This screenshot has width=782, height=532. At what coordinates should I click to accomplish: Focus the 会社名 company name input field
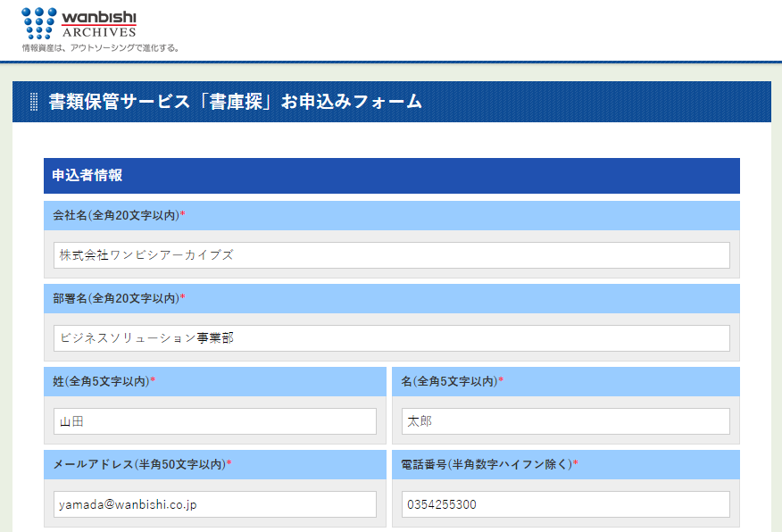click(391, 255)
